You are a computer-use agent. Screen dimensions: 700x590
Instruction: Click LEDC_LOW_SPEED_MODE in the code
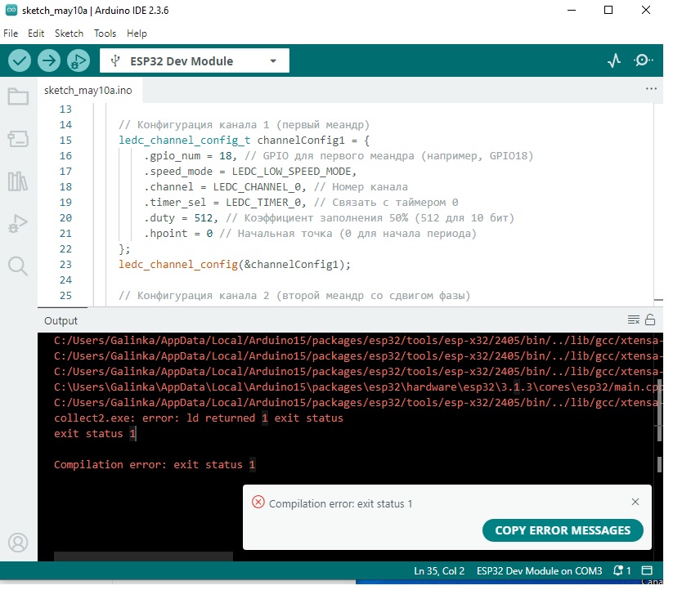click(x=293, y=172)
